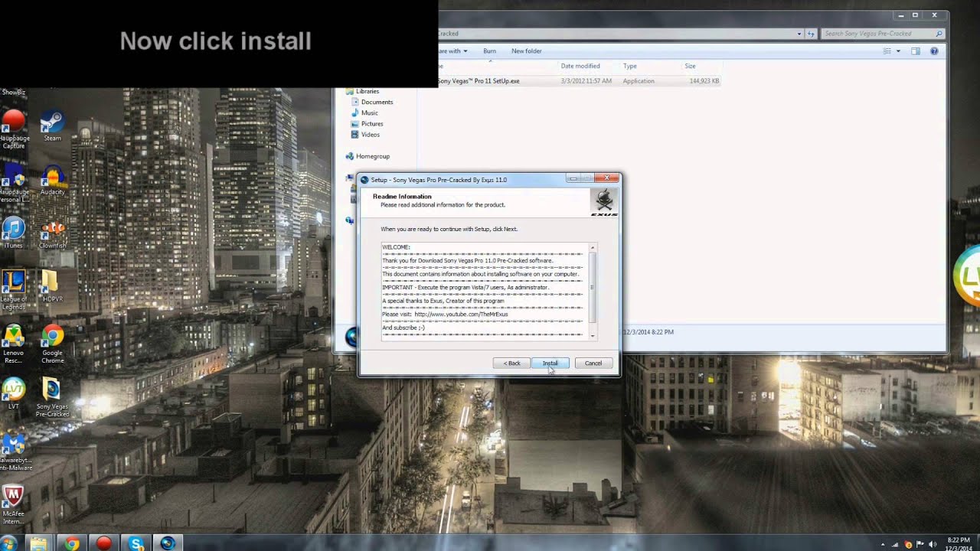The width and height of the screenshot is (980, 551).
Task: Open Pictures library in Explorer sidebar
Action: click(x=372, y=123)
